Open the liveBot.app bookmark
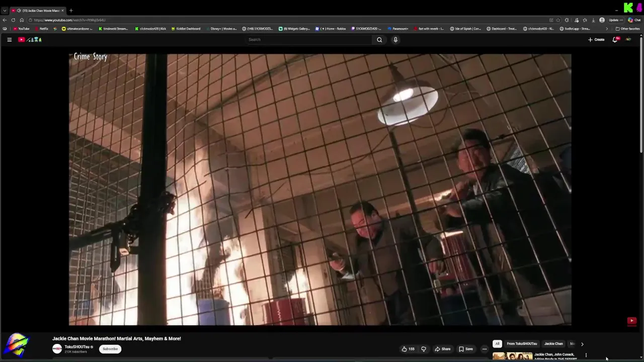 coord(575,29)
